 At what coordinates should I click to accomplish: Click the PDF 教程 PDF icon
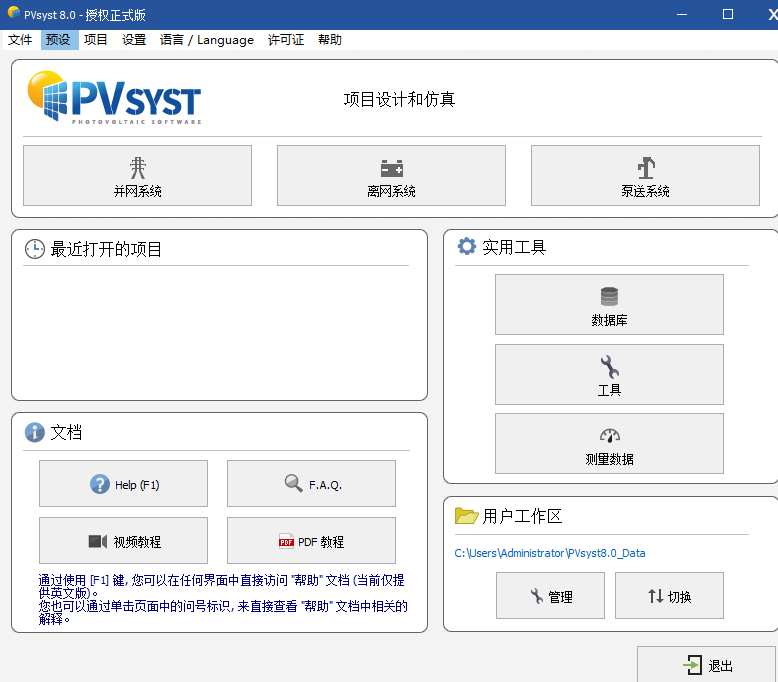tap(286, 541)
